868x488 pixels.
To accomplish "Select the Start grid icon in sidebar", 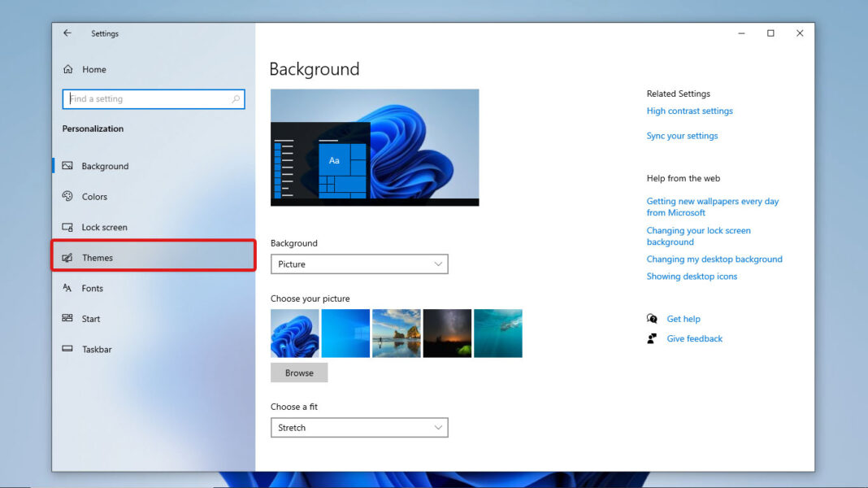I will pos(68,318).
